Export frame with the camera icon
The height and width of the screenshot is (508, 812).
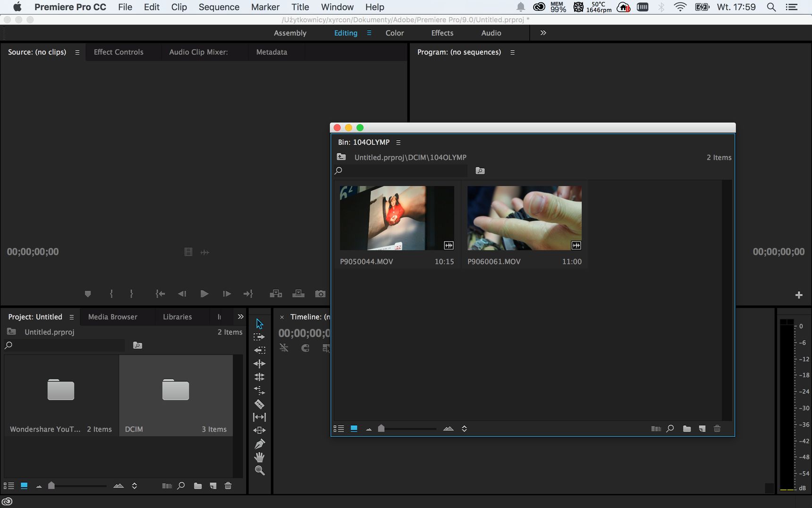click(x=320, y=294)
